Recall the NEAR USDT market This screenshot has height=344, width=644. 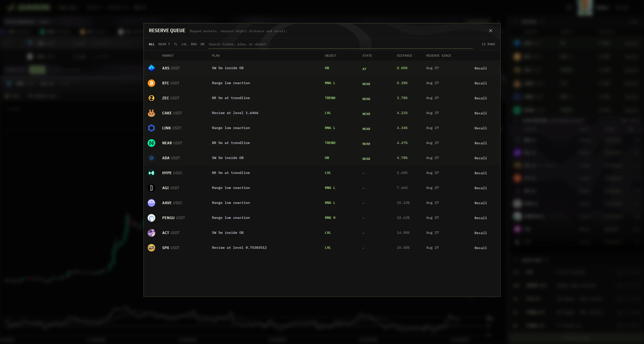(x=480, y=143)
